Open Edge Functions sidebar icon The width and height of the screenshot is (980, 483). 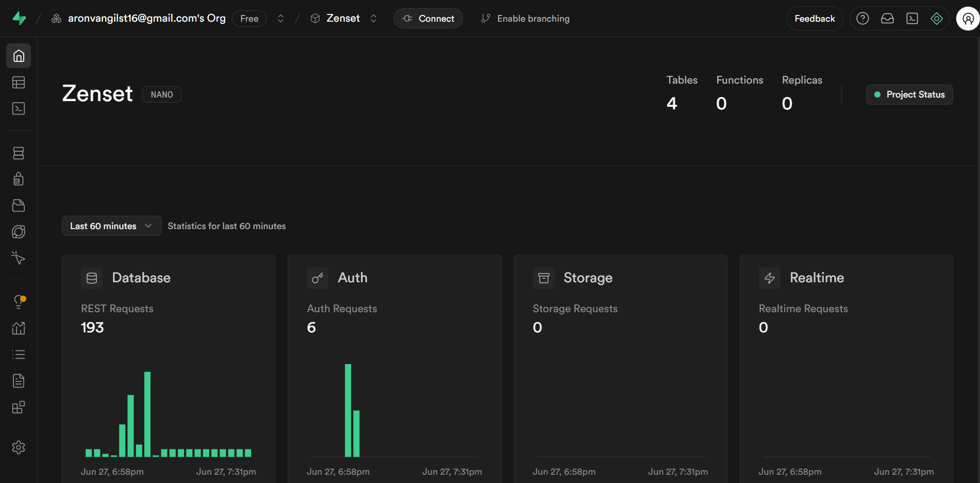(x=19, y=232)
